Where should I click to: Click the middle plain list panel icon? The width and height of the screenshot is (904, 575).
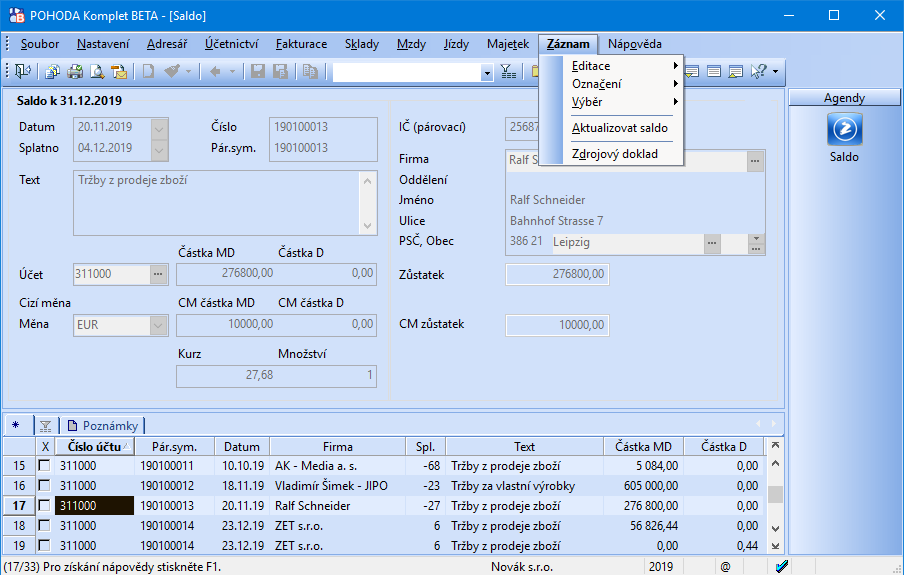click(x=714, y=72)
